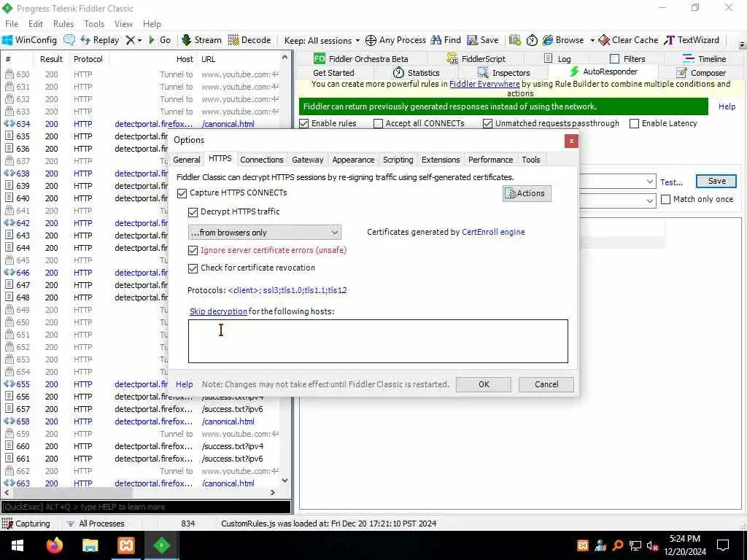Toggle Enable rules checkbox
This screenshot has width=747, height=560.
304,124
